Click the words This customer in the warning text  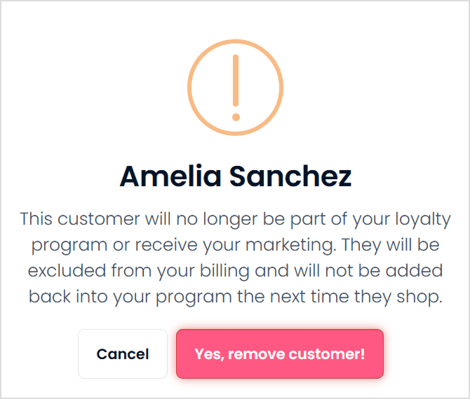(x=80, y=219)
